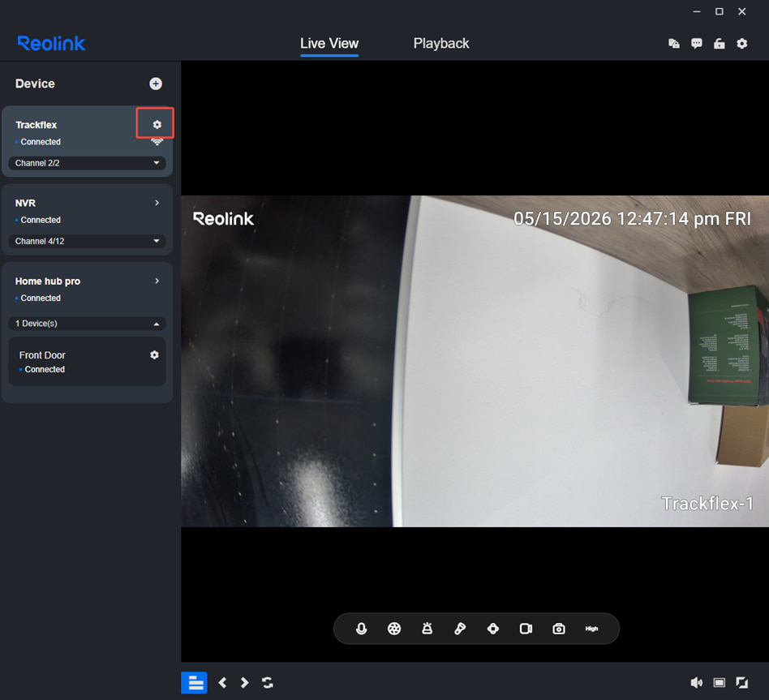The height and width of the screenshot is (700, 769).
Task: Start two-way talk with microphone icon
Action: [x=362, y=629]
